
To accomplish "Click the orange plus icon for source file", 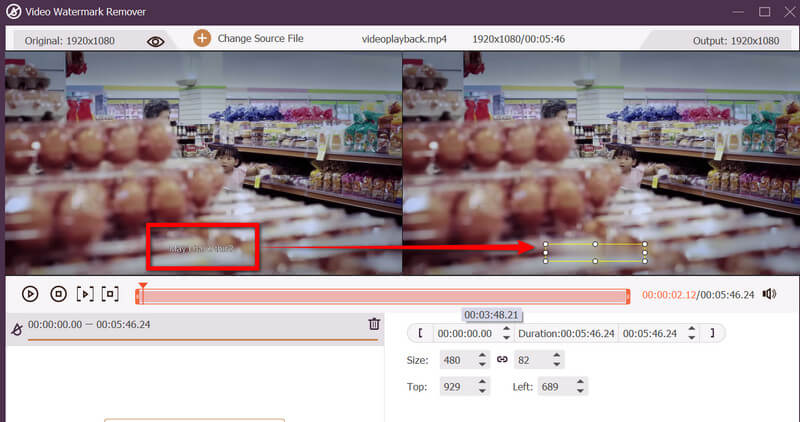I will 202,39.
